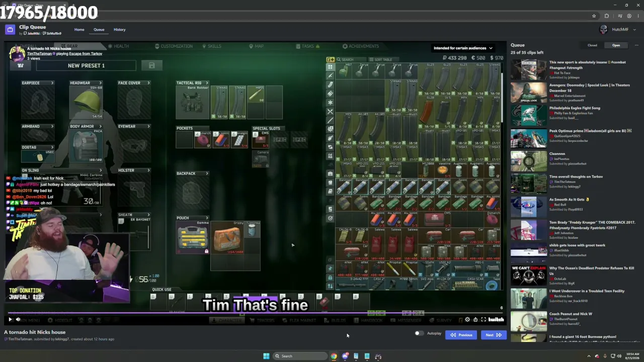Open the in-game Achievements tab
644x362 pixels.
(x=360, y=46)
